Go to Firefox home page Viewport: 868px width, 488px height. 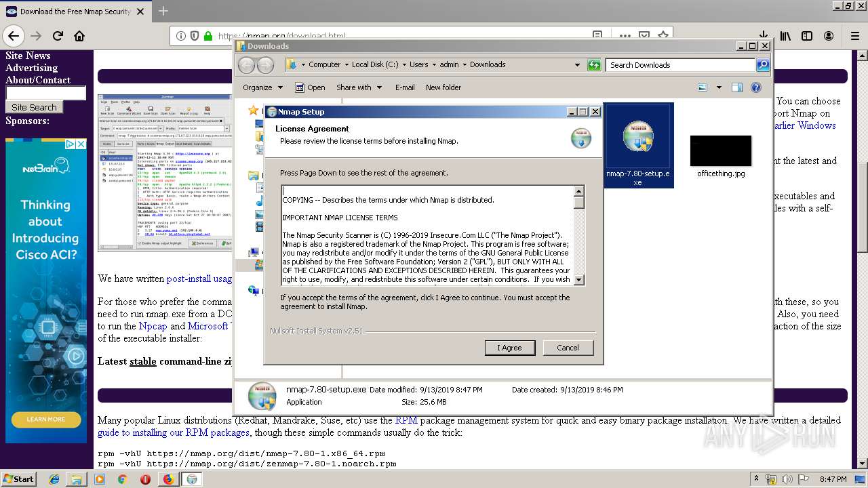[79, 36]
